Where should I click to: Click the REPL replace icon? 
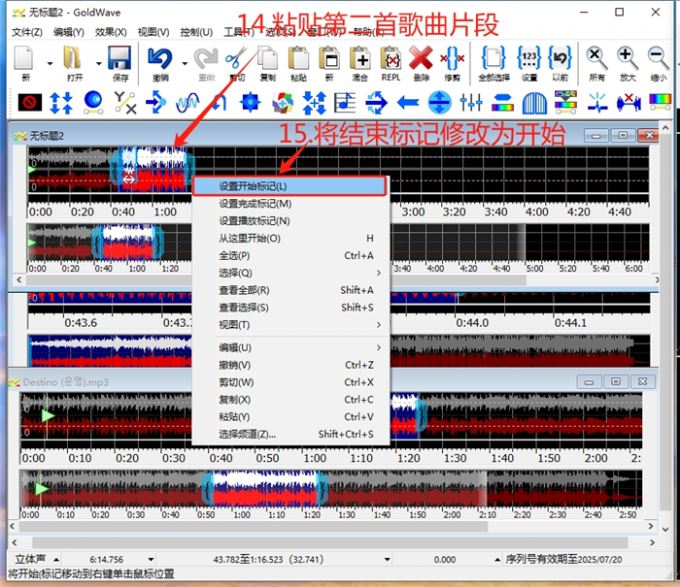coord(391,59)
